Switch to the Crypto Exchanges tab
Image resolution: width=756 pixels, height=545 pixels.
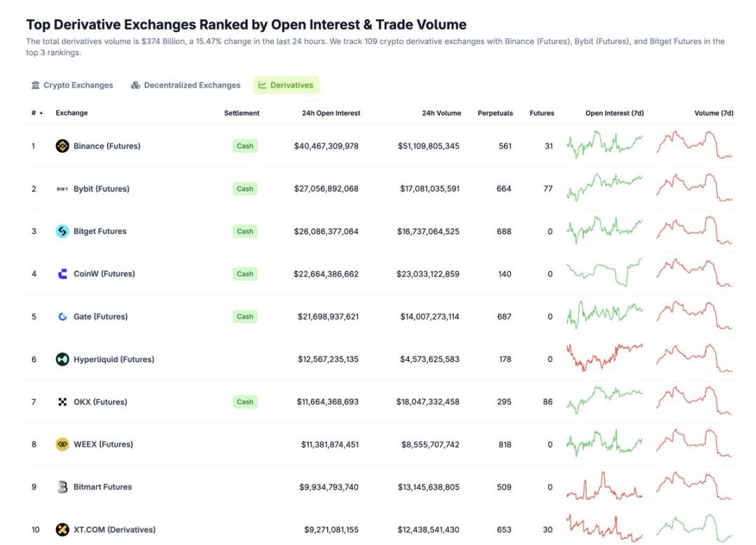72,85
